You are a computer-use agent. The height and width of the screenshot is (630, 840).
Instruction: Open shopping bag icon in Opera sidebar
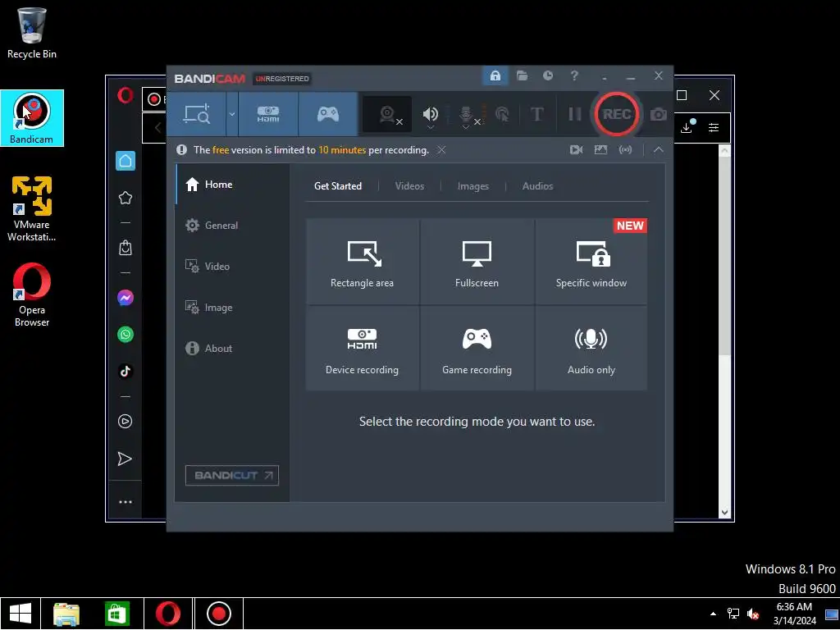[x=126, y=248]
